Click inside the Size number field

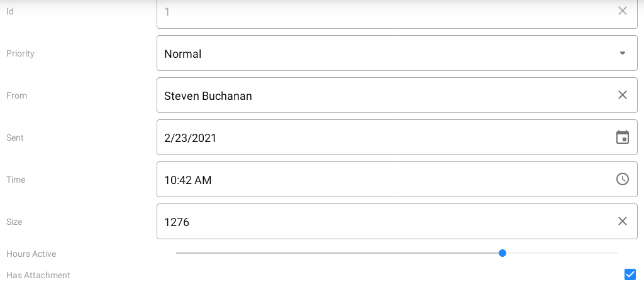click(x=377, y=222)
